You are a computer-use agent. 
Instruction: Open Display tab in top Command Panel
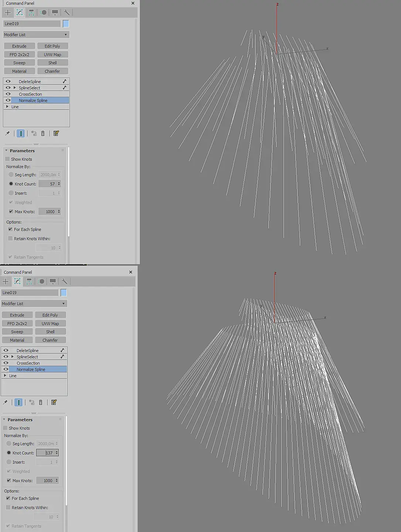coord(55,13)
